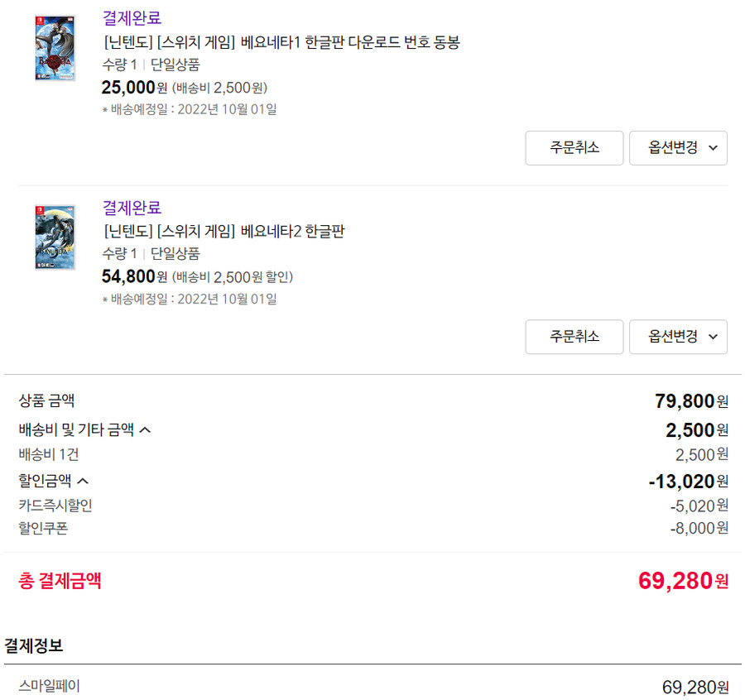Open the 옵션변경 dropdown for Bayonetta 1
The image size is (745, 700).
[672, 148]
